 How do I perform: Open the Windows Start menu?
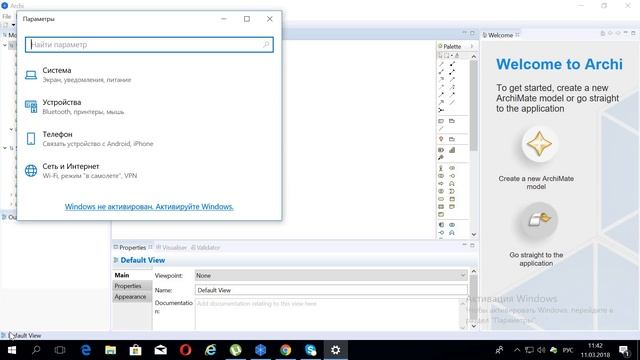[x=12, y=350]
